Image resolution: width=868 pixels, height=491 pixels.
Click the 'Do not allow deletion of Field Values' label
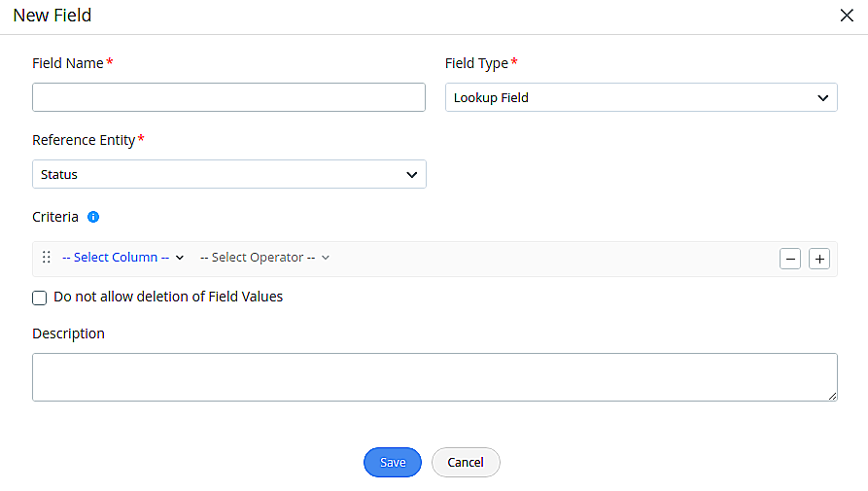pyautogui.click(x=168, y=297)
